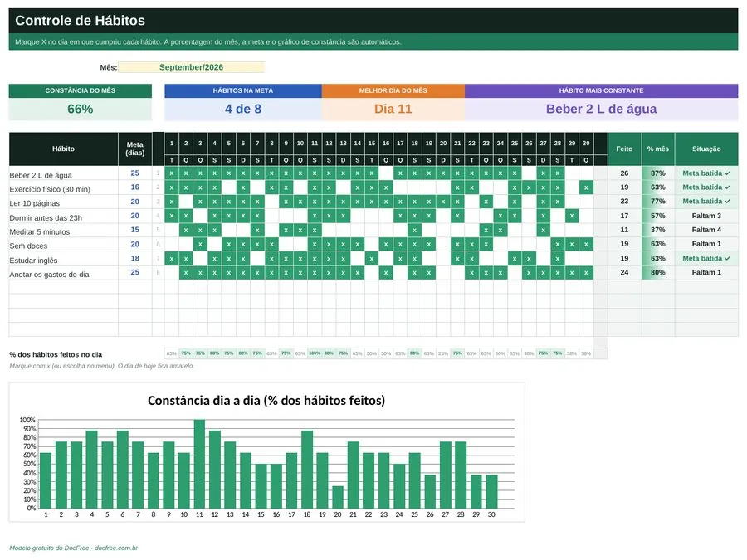The width and height of the screenshot is (747, 560).
Task: Click the shortest chart bar for day 20
Action: (338, 497)
